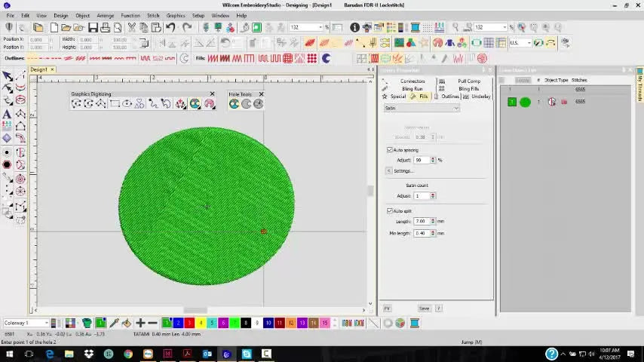644x362 pixels.
Task: Open File Explorer from the taskbar
Action: point(69,354)
